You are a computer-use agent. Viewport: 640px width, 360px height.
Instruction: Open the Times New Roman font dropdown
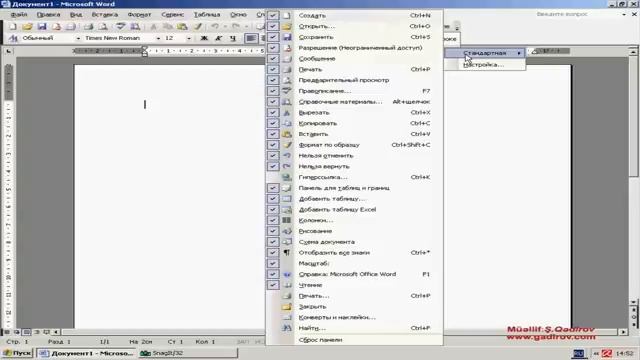158,38
